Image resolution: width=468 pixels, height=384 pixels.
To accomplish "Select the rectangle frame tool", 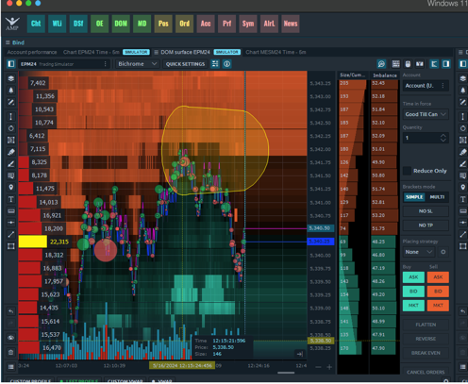I will point(11,246).
